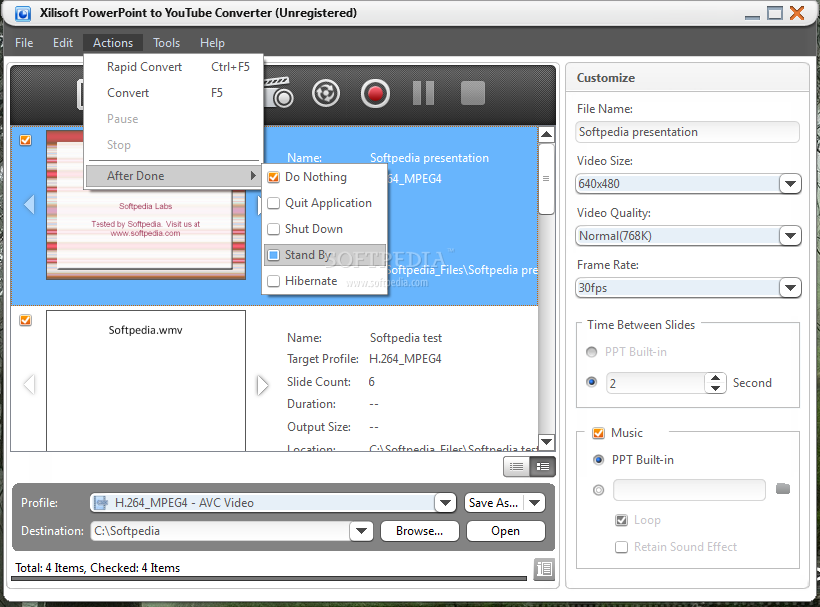The image size is (820, 607).
Task: Click the Xilisoft application title icon
Action: point(22,14)
